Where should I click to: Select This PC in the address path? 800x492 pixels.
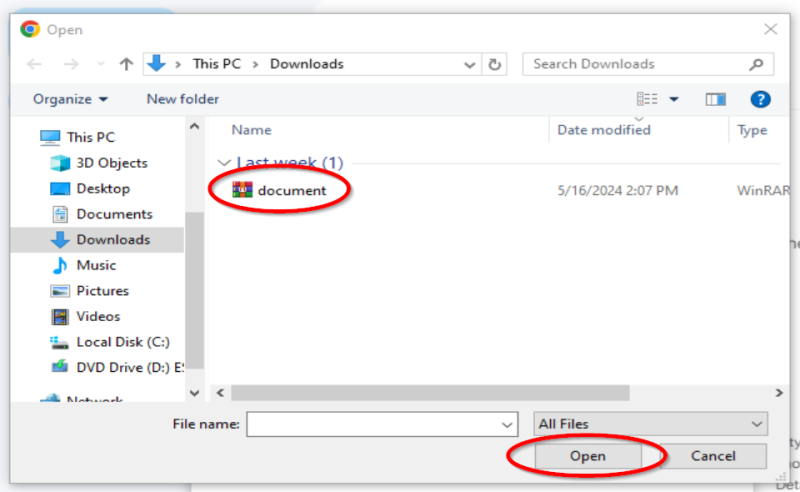click(x=216, y=64)
